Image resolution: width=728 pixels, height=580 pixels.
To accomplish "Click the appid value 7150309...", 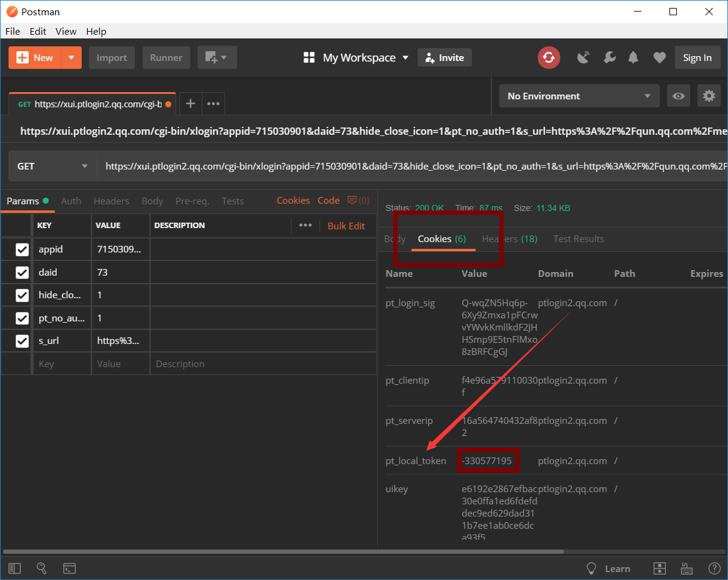I will click(x=119, y=249).
